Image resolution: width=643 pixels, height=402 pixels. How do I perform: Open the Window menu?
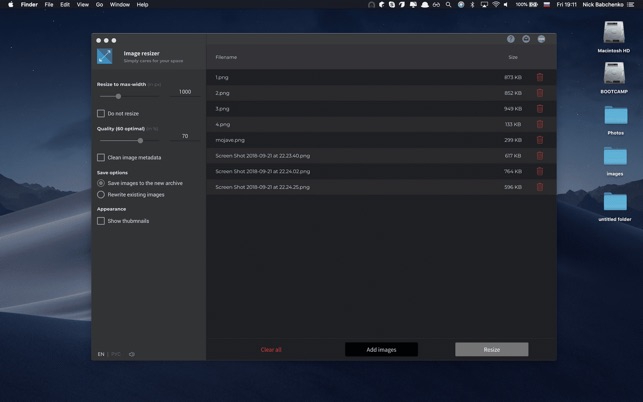pyautogui.click(x=120, y=5)
